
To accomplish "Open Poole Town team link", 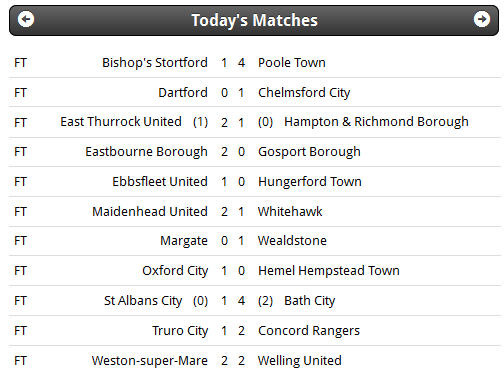I will click(x=292, y=63).
